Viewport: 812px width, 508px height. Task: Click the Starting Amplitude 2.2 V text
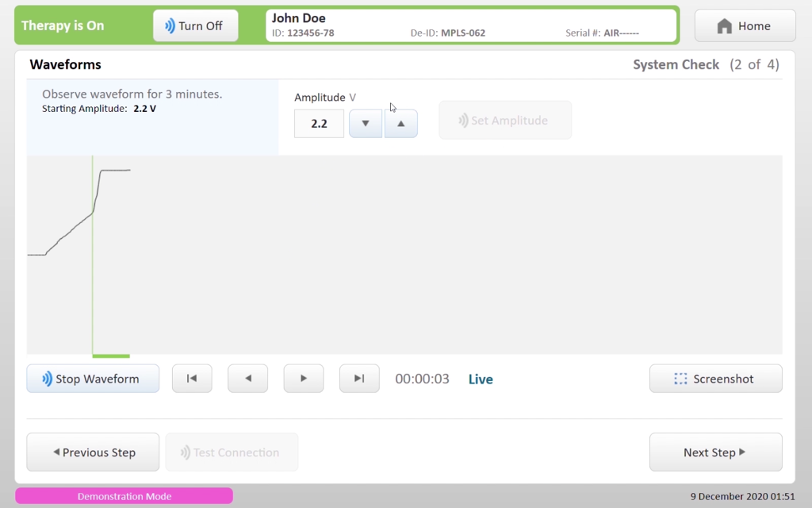pyautogui.click(x=99, y=109)
